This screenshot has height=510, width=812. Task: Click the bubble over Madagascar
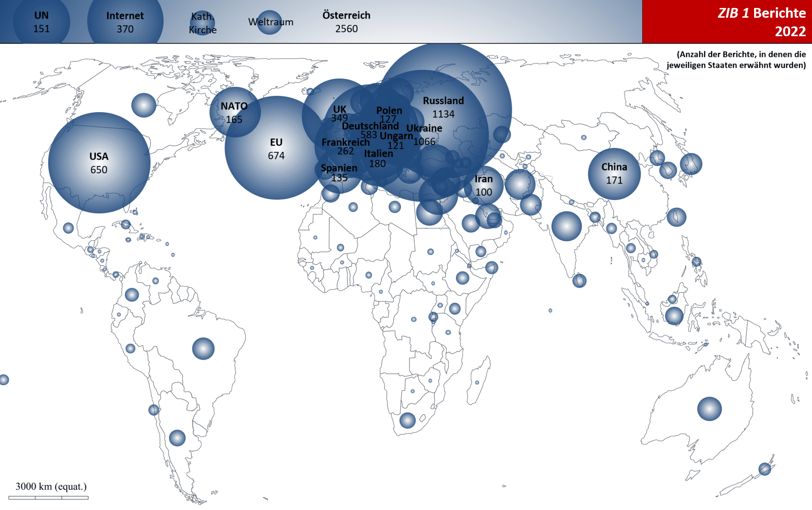tap(477, 382)
